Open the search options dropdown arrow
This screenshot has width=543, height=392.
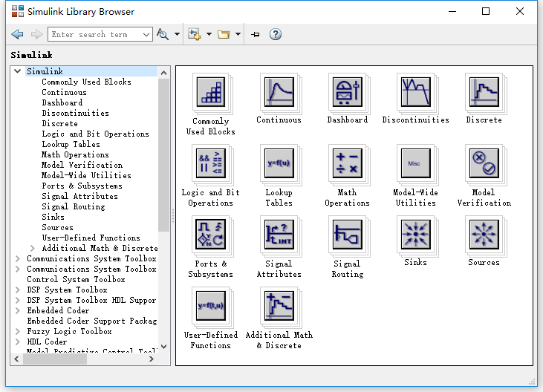pos(177,34)
